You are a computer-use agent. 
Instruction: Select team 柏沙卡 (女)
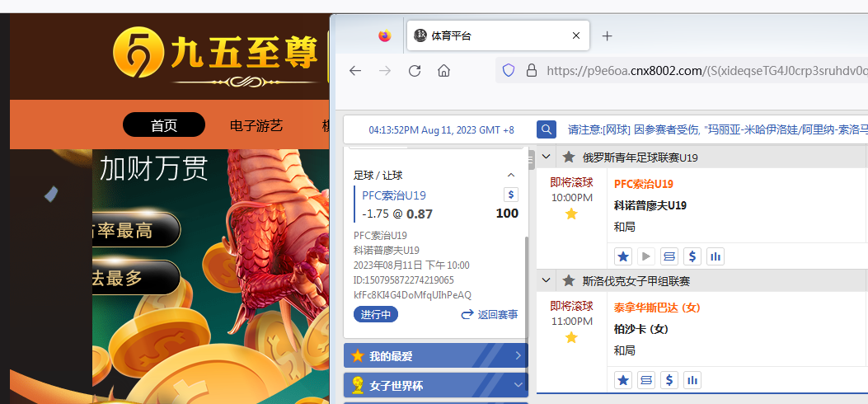coord(641,329)
